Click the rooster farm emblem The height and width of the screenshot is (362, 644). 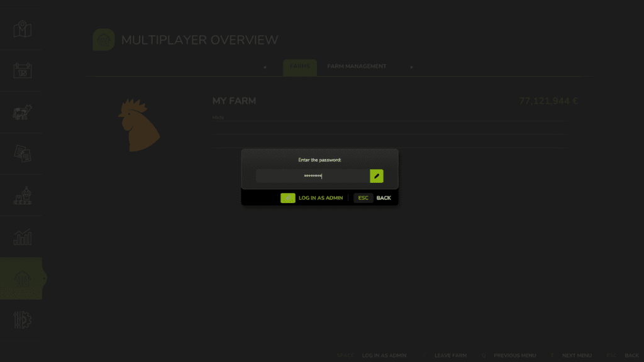139,124
